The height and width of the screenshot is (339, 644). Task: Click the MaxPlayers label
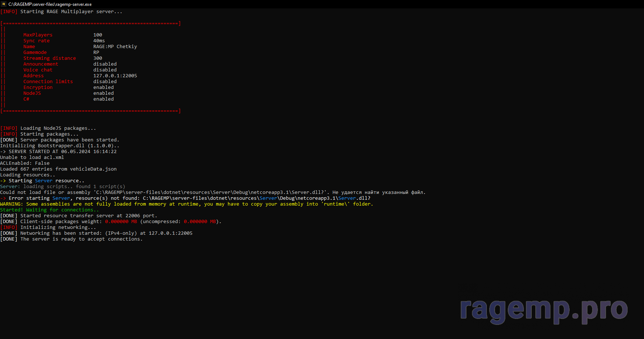click(x=38, y=35)
